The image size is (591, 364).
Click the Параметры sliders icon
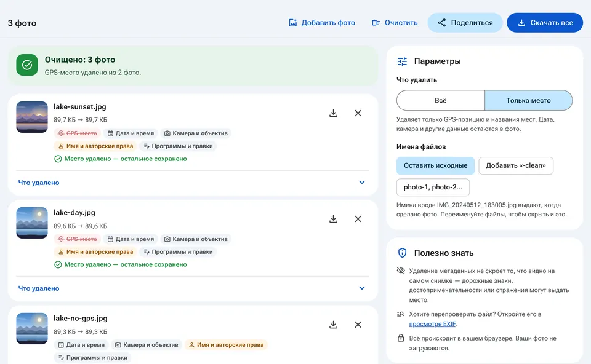[402, 61]
